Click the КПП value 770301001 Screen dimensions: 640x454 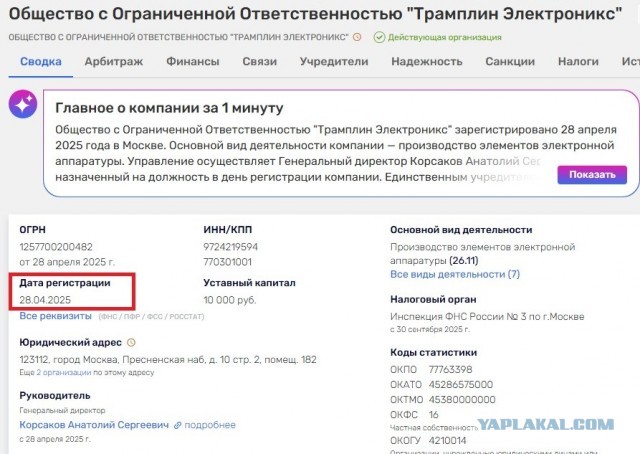228,262
